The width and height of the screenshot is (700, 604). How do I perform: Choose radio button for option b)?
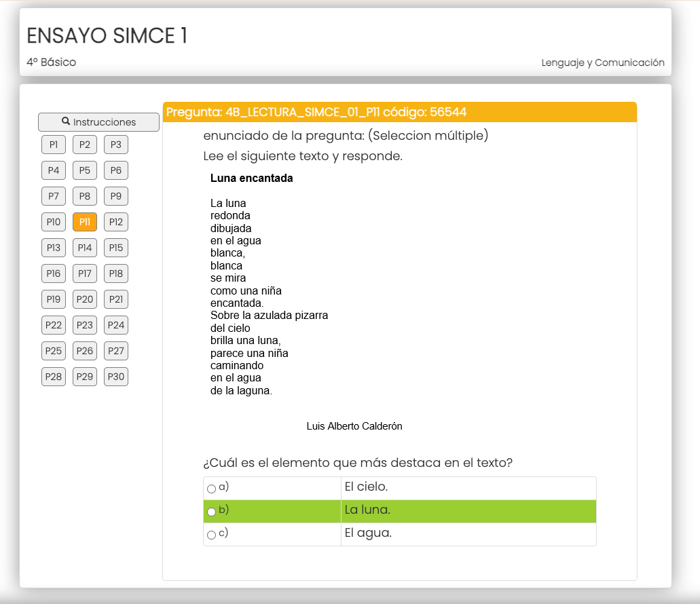click(x=211, y=512)
